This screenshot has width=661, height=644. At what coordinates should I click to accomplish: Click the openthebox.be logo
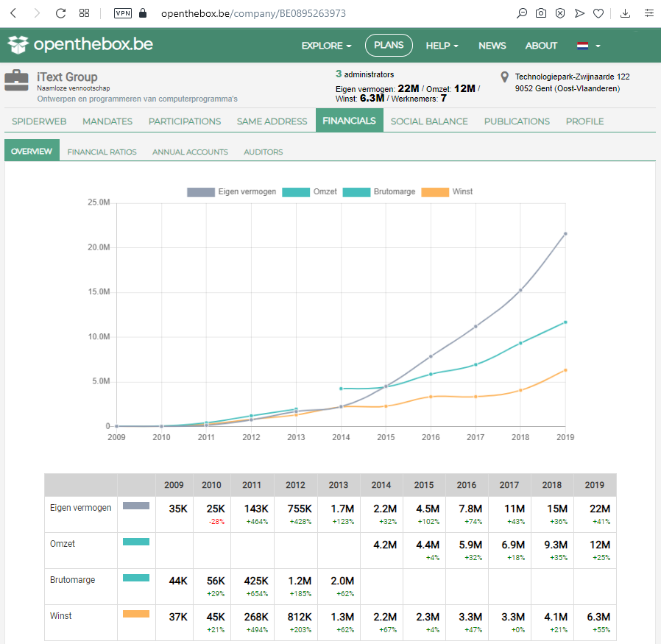[80, 44]
